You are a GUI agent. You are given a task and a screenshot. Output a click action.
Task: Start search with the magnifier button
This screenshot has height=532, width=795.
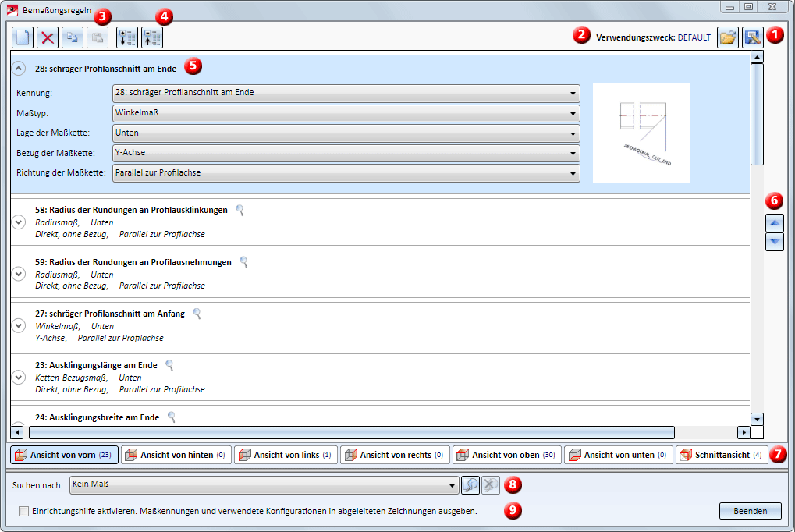point(470,485)
